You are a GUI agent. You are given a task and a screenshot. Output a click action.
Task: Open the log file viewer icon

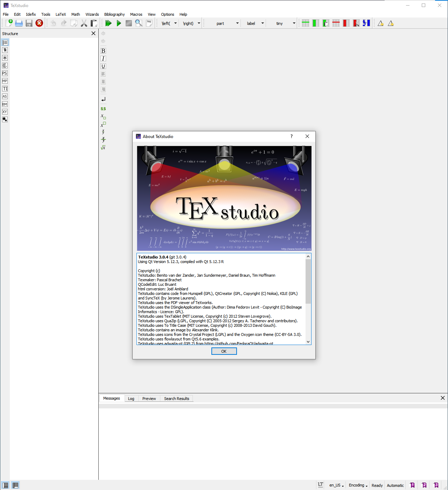point(149,23)
